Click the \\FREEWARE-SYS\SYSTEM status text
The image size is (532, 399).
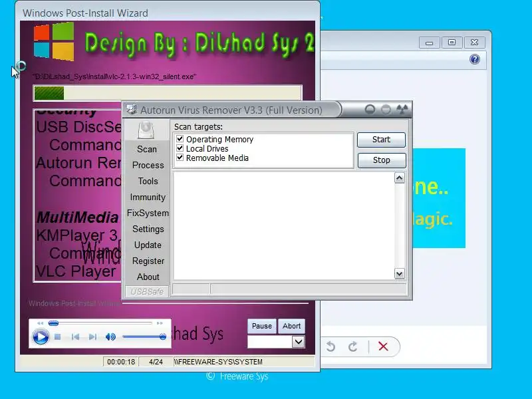(218, 362)
